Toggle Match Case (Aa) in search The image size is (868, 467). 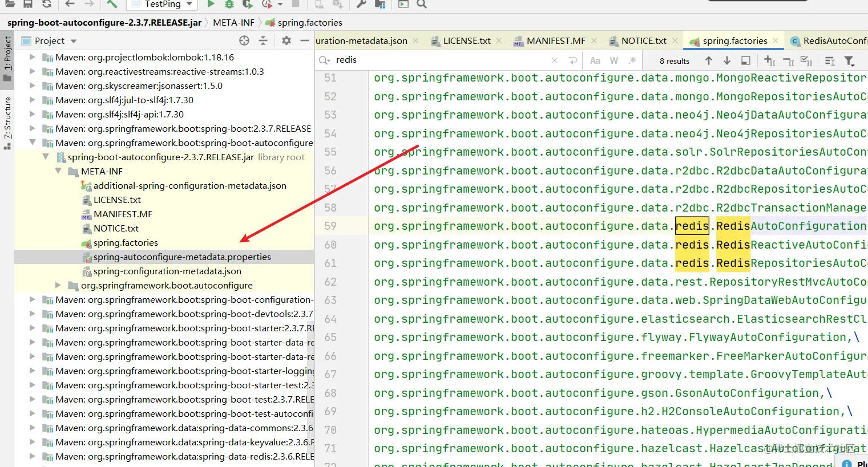click(595, 60)
